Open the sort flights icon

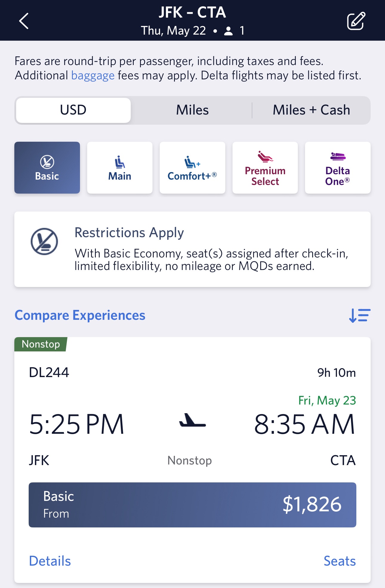(x=360, y=316)
